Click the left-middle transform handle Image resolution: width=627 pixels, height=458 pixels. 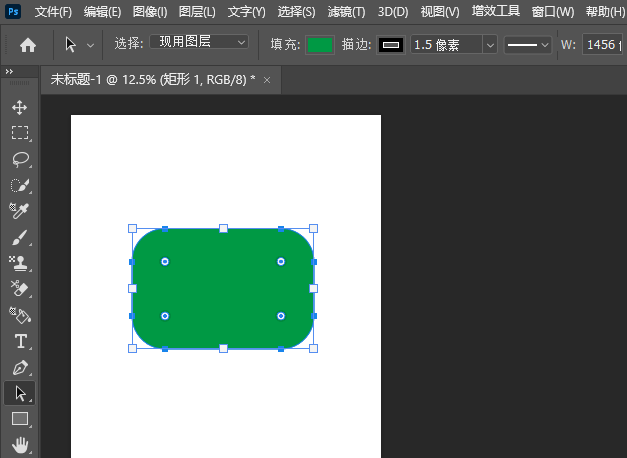[x=132, y=288]
